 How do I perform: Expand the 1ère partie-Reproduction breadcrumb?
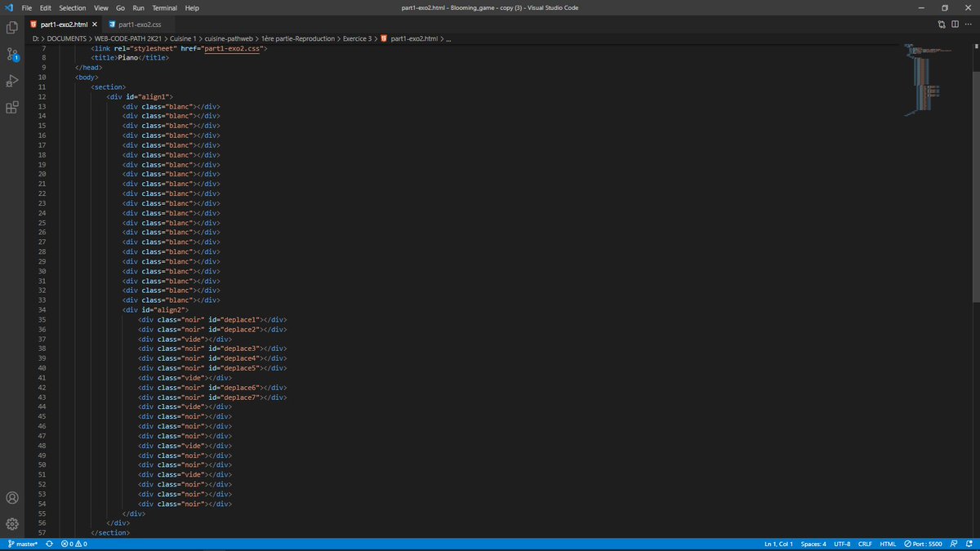[297, 38]
